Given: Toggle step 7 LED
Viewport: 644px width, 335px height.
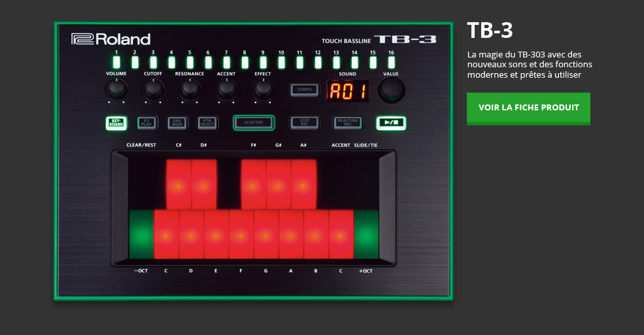Looking at the screenshot, I should click(x=226, y=62).
